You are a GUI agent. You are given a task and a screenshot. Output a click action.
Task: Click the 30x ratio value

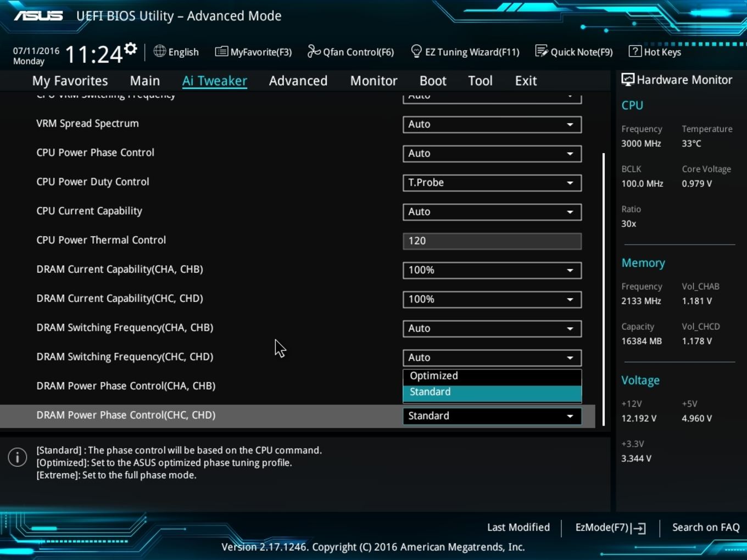coord(628,223)
